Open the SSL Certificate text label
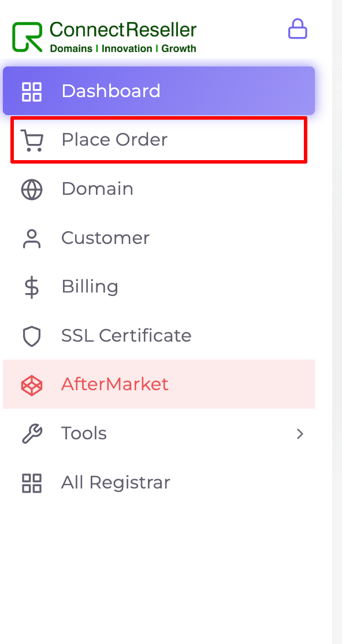This screenshot has width=342, height=644. (127, 335)
